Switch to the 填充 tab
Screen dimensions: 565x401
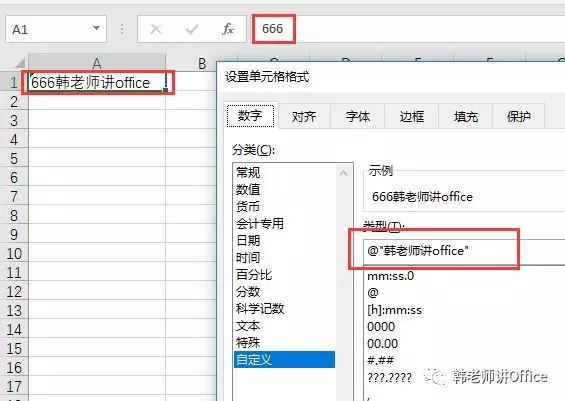(x=466, y=116)
